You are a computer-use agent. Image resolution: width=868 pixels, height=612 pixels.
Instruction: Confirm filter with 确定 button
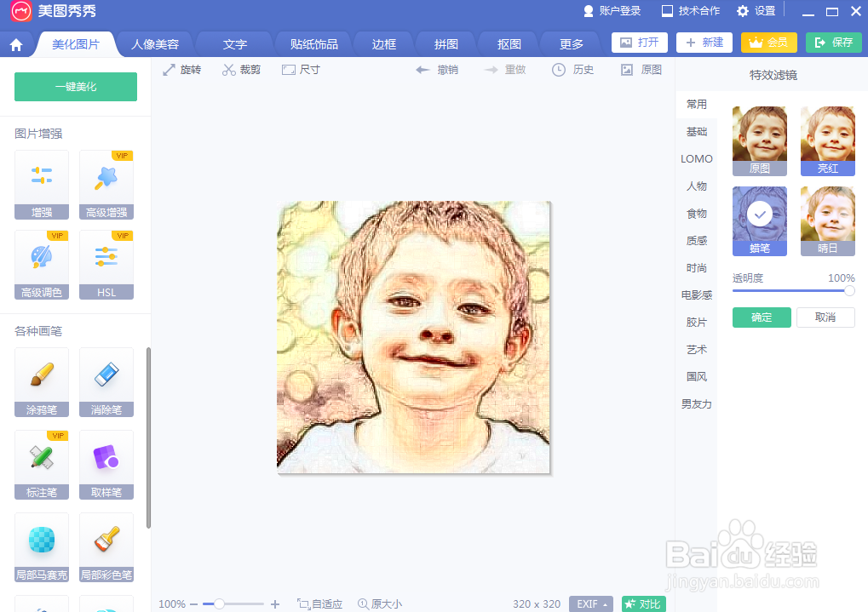click(762, 317)
